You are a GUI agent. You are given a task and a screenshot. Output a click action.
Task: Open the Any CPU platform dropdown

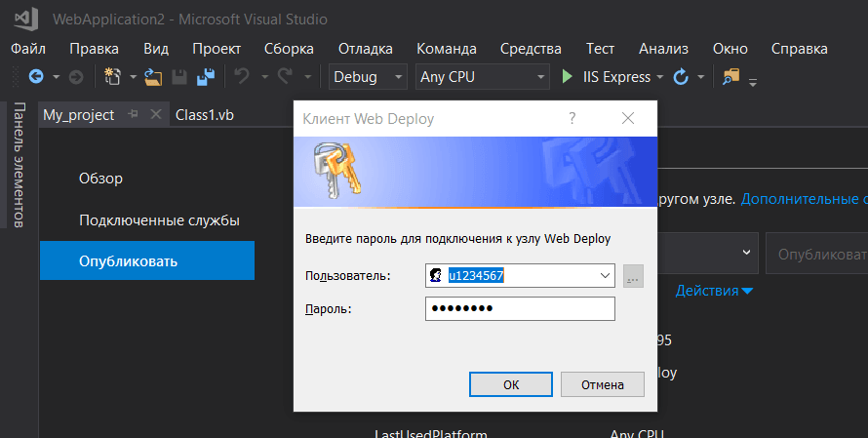[482, 77]
